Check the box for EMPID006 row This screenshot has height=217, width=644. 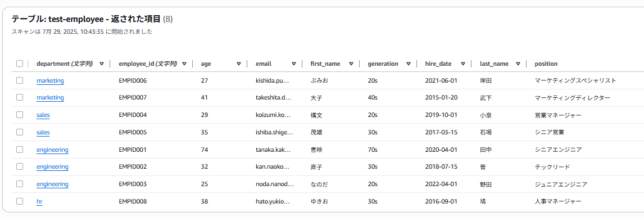tap(20, 80)
